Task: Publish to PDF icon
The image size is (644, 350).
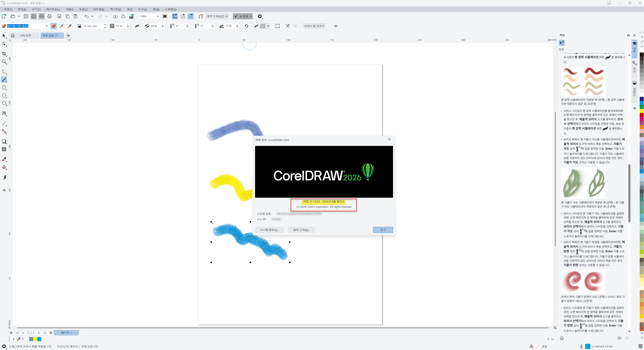Action: 131,16
